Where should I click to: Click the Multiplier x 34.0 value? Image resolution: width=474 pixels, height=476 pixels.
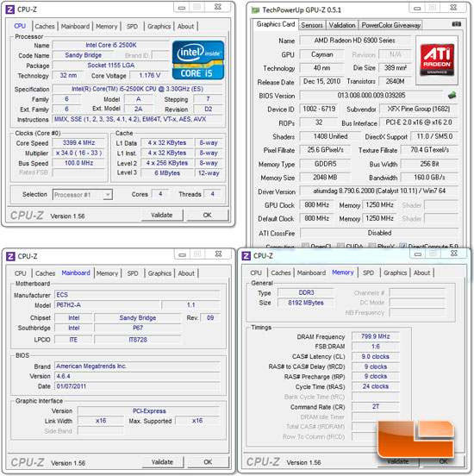78,153
